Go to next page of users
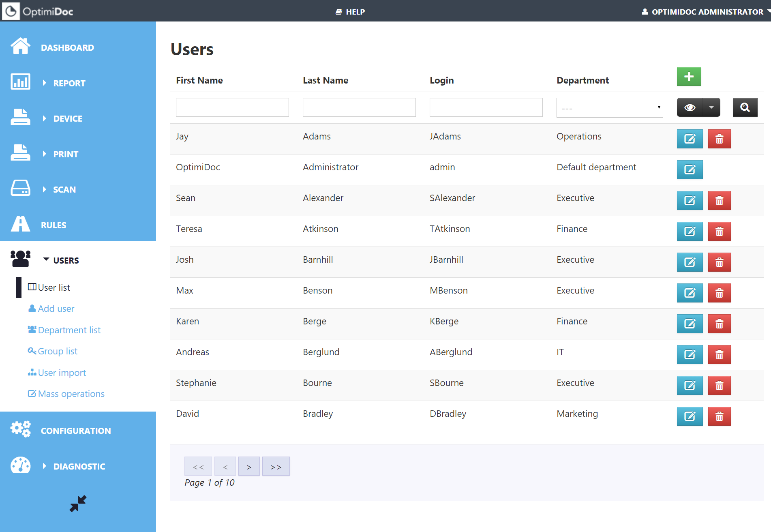771x532 pixels. (249, 467)
